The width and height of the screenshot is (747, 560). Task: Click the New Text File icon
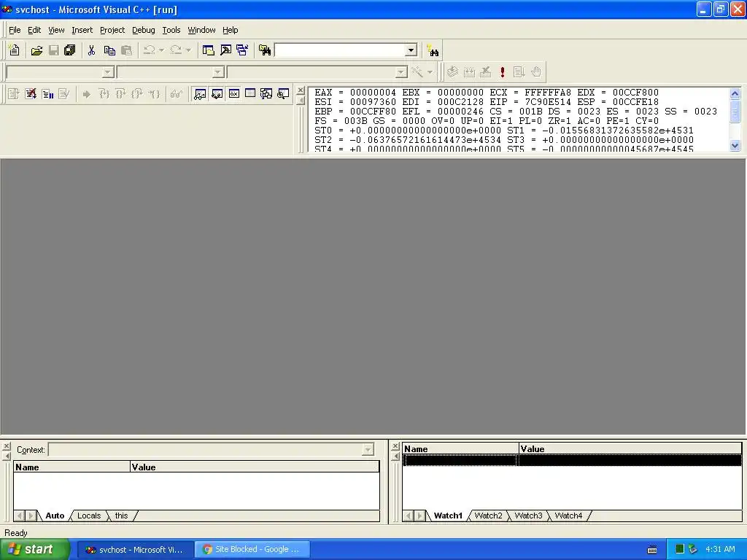click(x=15, y=50)
